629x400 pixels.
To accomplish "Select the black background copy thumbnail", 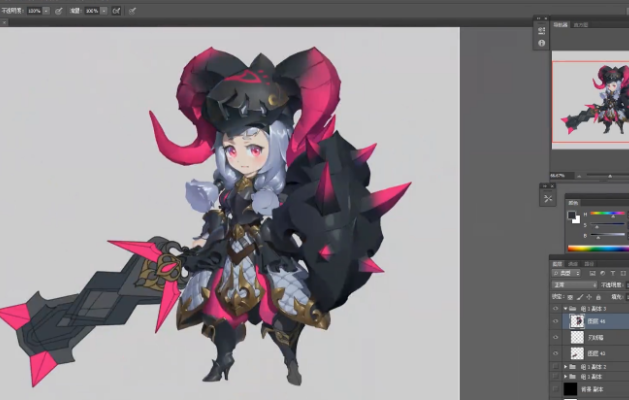I will tap(570, 389).
